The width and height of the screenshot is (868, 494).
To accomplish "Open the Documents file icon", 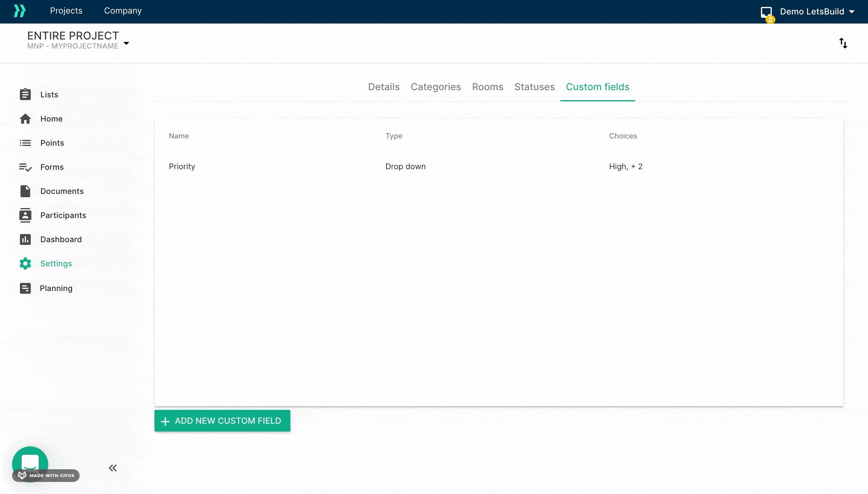I will pos(25,191).
